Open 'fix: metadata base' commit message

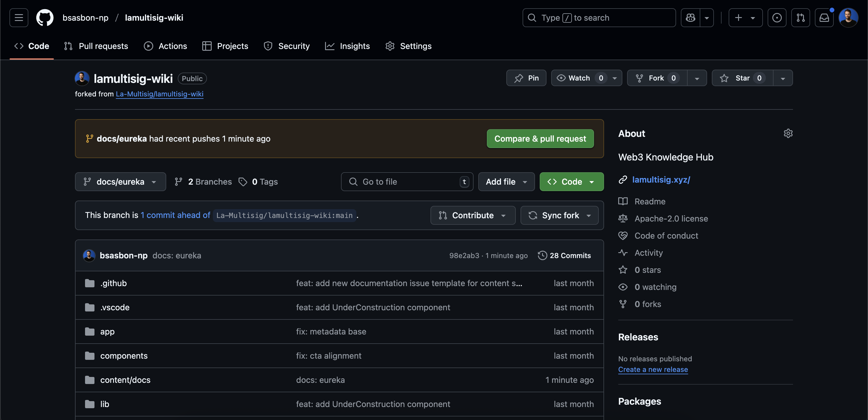[331, 332]
